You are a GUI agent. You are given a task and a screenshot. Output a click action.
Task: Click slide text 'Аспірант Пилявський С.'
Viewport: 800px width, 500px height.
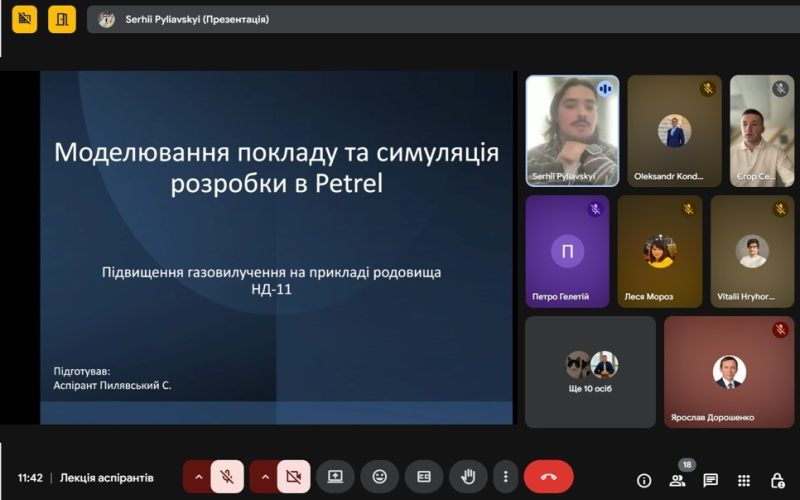[x=112, y=385]
